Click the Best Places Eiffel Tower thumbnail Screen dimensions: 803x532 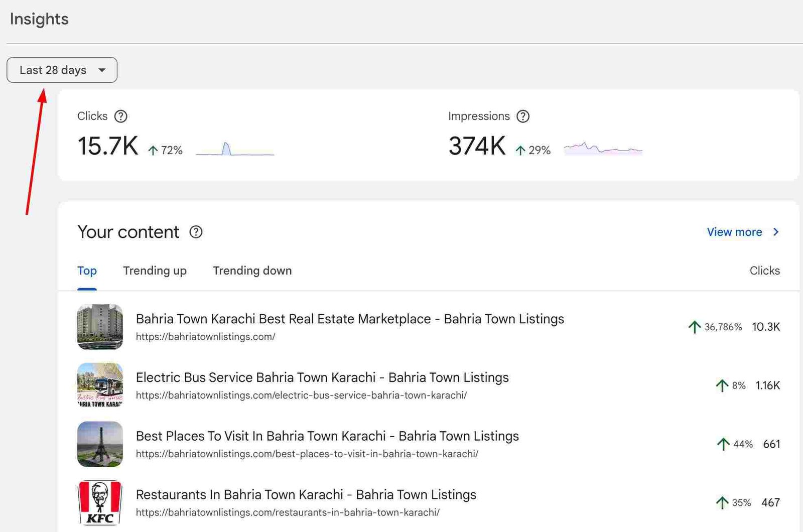99,444
